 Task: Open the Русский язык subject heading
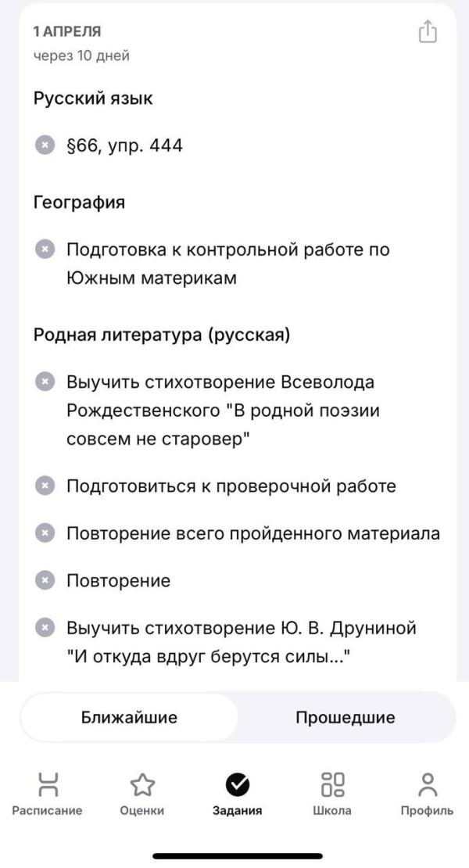point(93,99)
